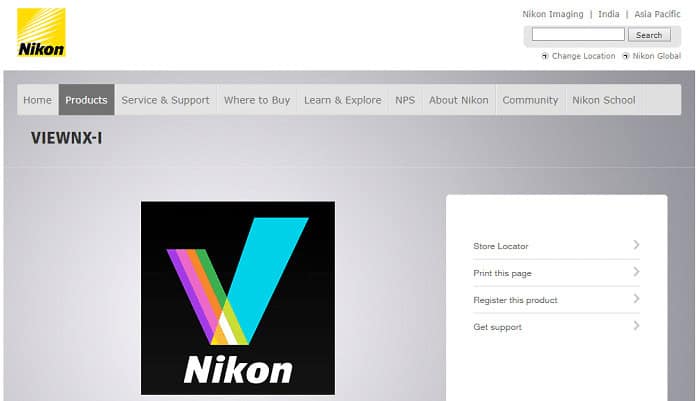The width and height of the screenshot is (700, 401).
Task: Click the Search button
Action: [x=649, y=35]
